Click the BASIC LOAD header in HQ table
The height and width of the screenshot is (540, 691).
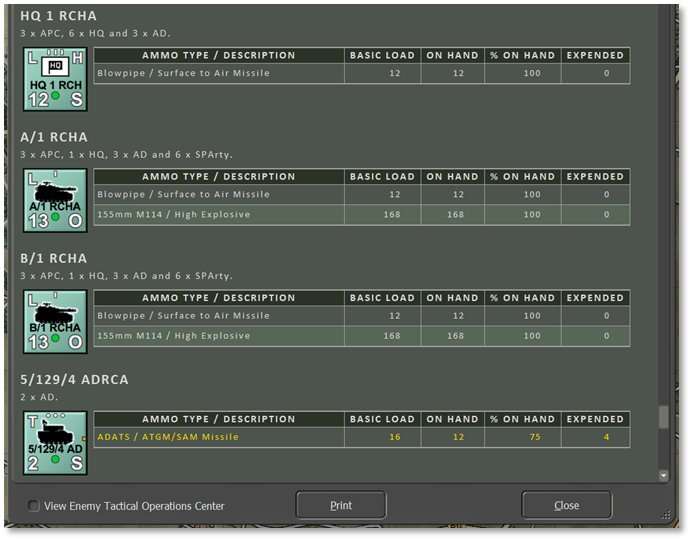pyautogui.click(x=381, y=55)
